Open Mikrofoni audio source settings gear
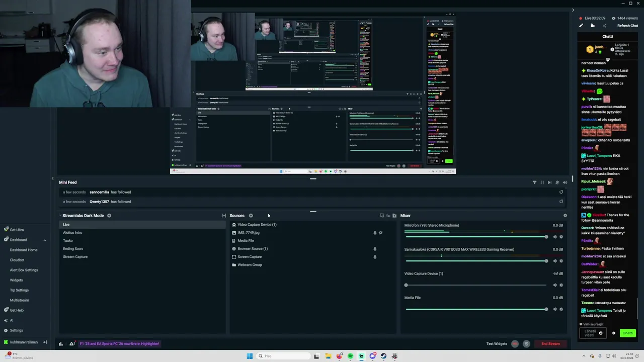Image resolution: width=644 pixels, height=362 pixels. [x=561, y=237]
